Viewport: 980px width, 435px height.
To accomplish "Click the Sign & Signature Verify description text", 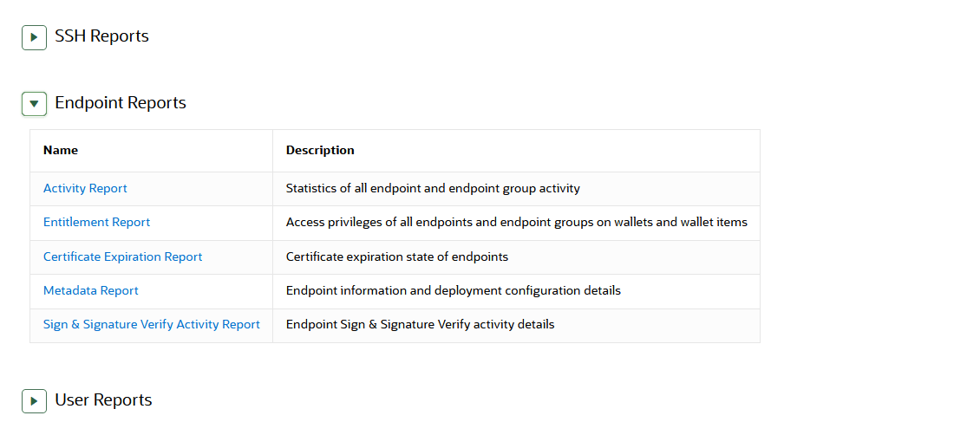I will pyautogui.click(x=420, y=324).
